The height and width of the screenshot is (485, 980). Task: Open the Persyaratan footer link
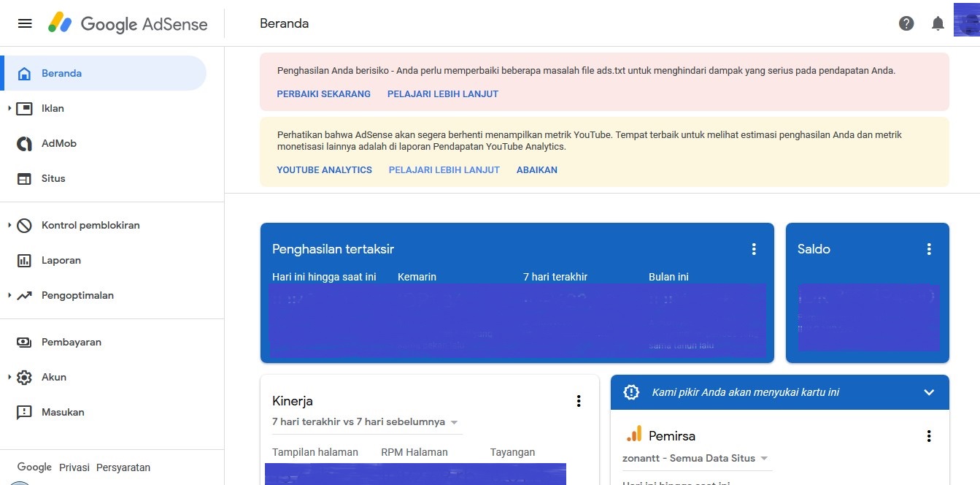123,467
